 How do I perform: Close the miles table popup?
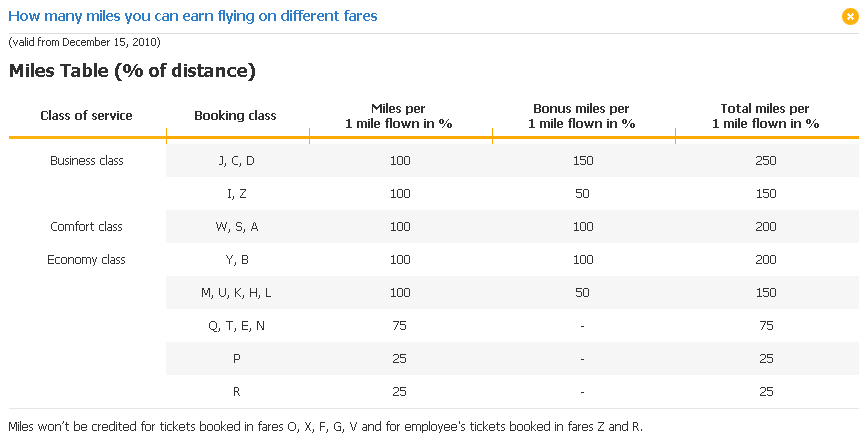point(850,16)
